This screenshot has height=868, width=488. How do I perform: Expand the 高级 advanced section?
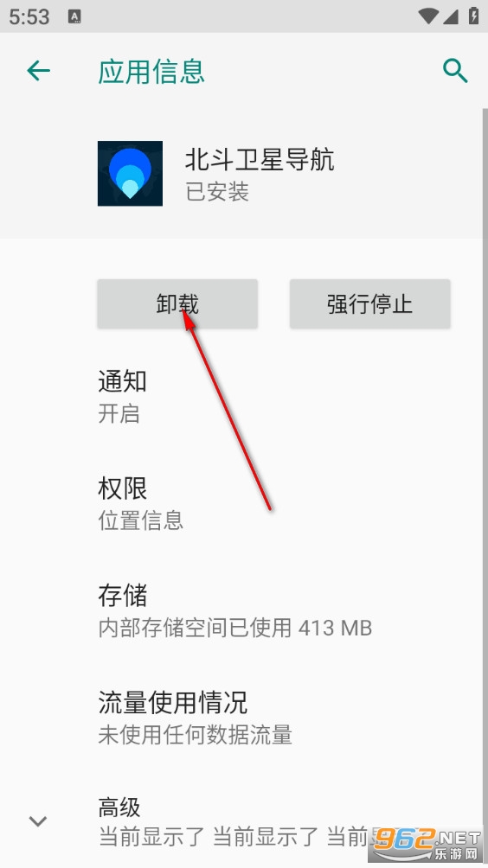coord(244,821)
